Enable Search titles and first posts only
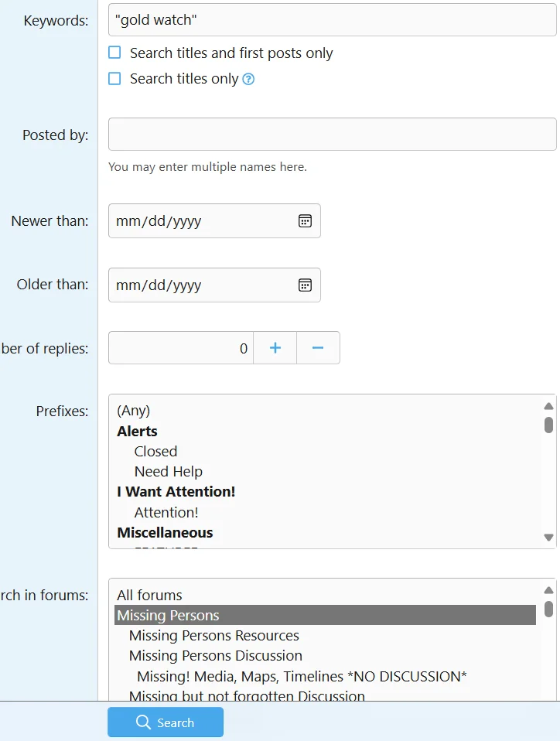 (114, 53)
